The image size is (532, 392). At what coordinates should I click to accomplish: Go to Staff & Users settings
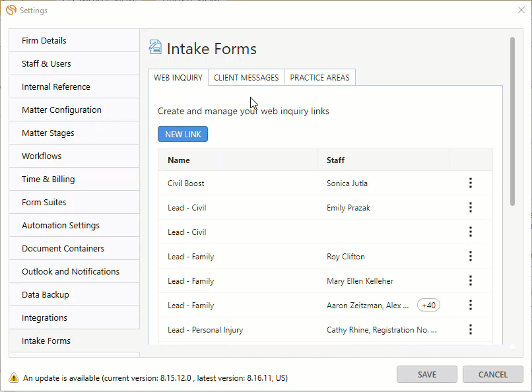click(x=75, y=63)
